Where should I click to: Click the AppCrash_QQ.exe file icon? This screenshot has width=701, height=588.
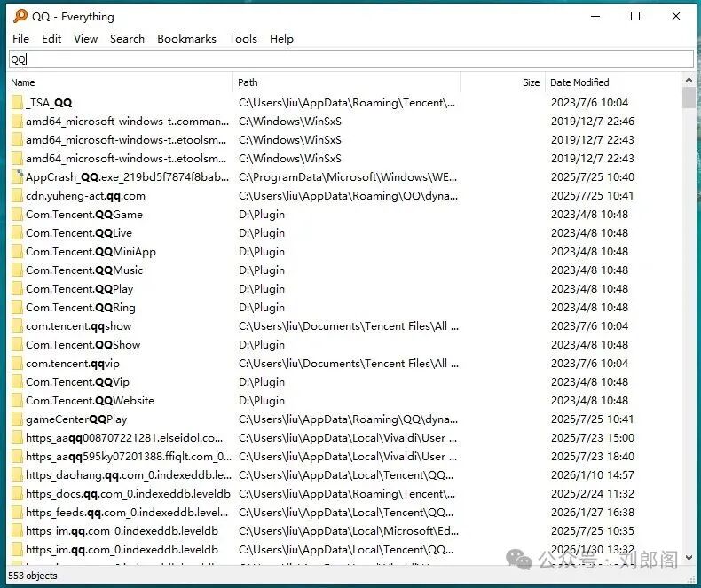(17, 177)
